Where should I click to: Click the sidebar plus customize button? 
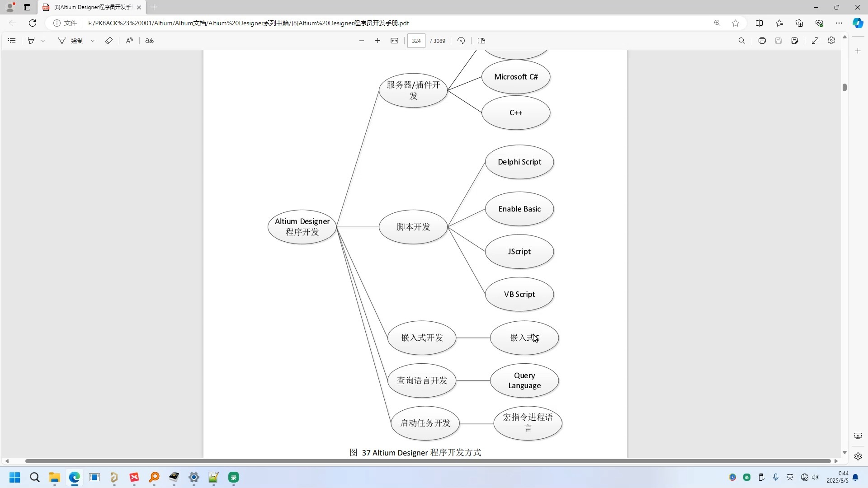pos(858,51)
